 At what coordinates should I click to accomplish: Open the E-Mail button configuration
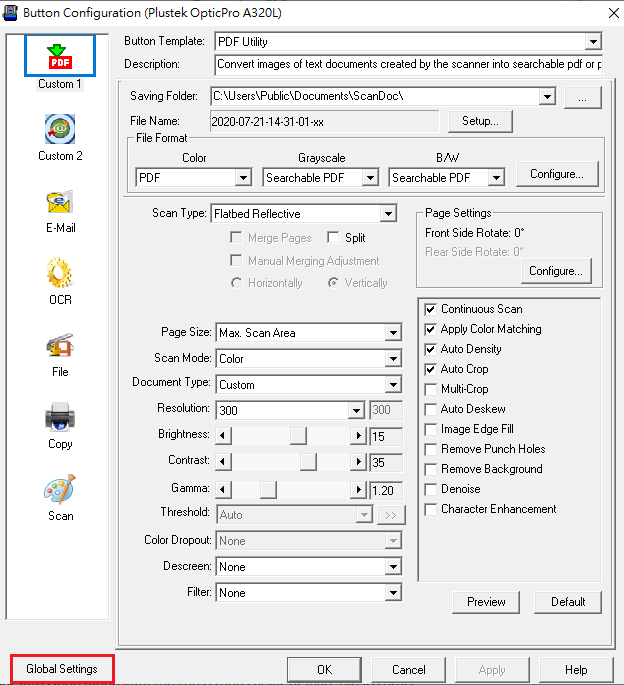(x=60, y=202)
